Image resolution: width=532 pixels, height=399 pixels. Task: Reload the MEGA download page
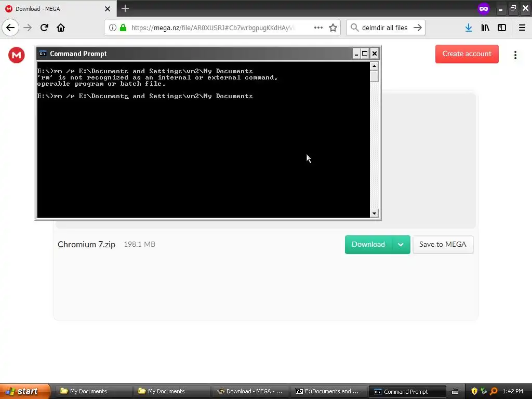(45, 28)
